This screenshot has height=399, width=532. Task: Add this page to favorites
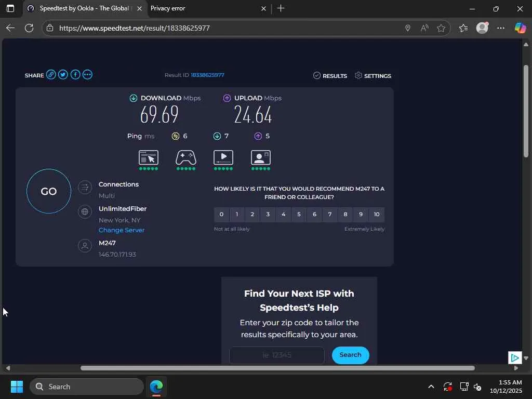click(x=441, y=28)
